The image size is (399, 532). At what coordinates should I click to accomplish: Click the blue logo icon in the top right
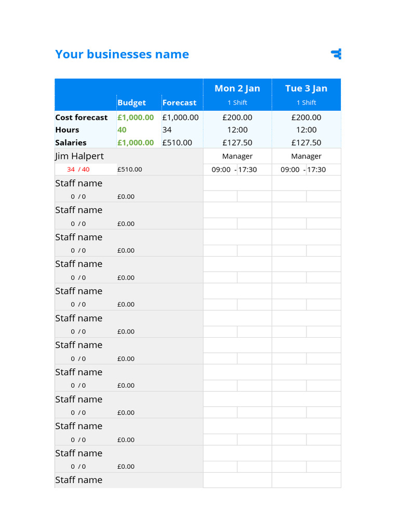tap(336, 54)
